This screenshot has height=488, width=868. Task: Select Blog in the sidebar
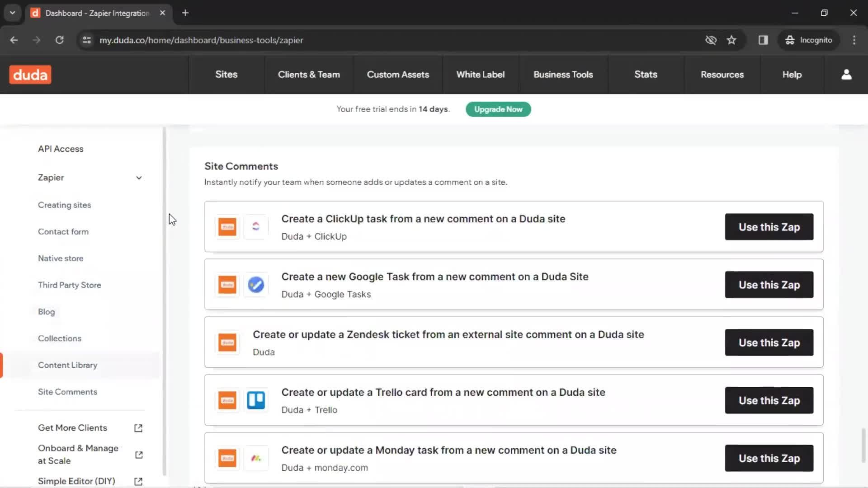pyautogui.click(x=47, y=311)
